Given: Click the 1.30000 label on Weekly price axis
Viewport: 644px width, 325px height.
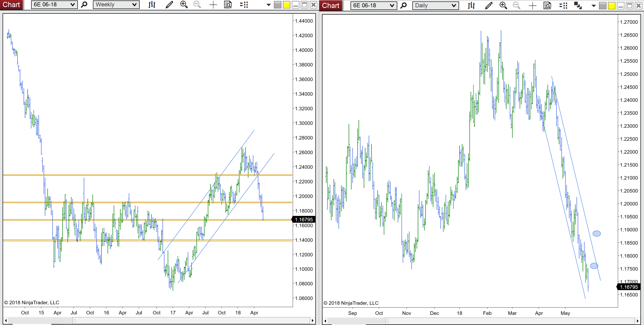Looking at the screenshot, I should (304, 123).
